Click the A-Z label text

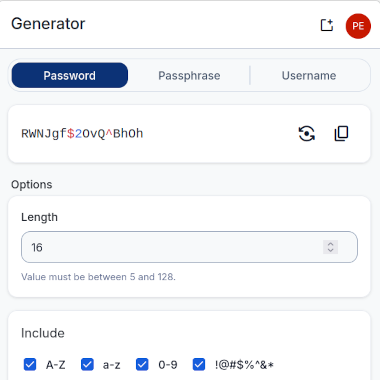click(x=56, y=365)
